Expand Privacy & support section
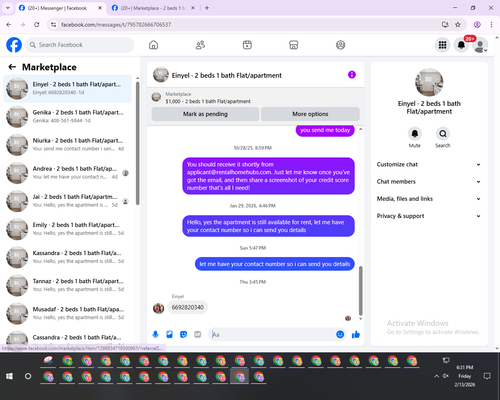Screen dimensions: 500x400 (x=429, y=216)
